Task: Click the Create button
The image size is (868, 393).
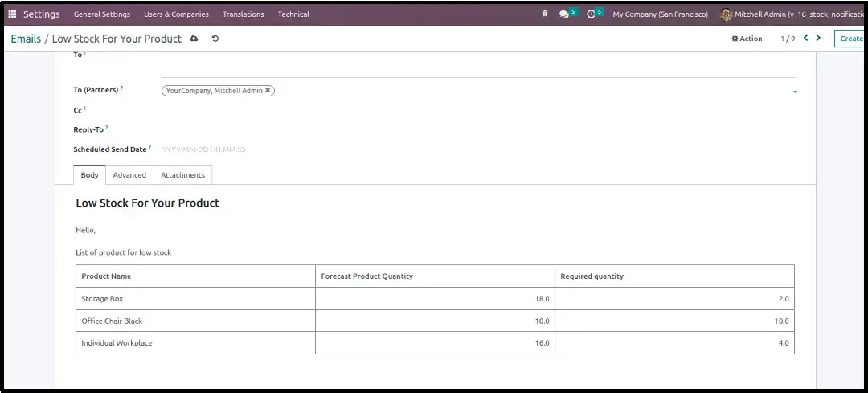Action: (x=850, y=39)
